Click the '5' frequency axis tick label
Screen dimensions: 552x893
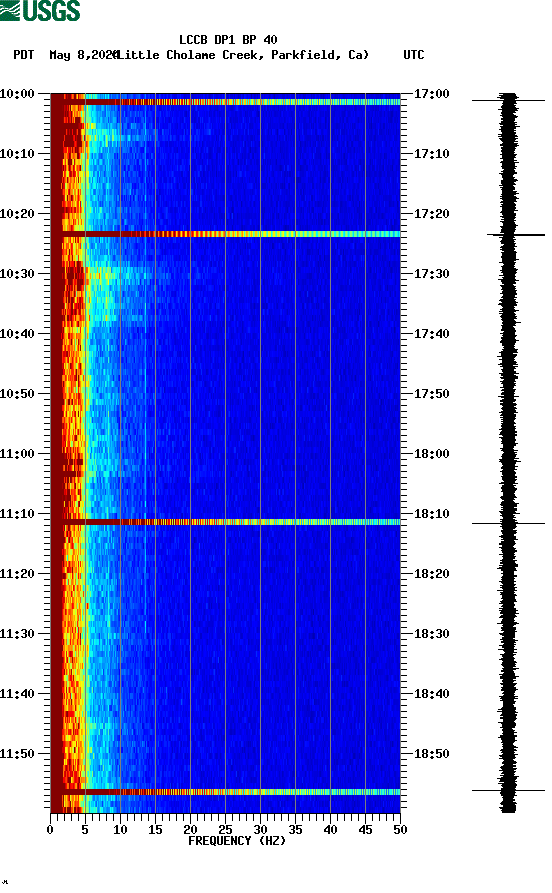pos(85,830)
